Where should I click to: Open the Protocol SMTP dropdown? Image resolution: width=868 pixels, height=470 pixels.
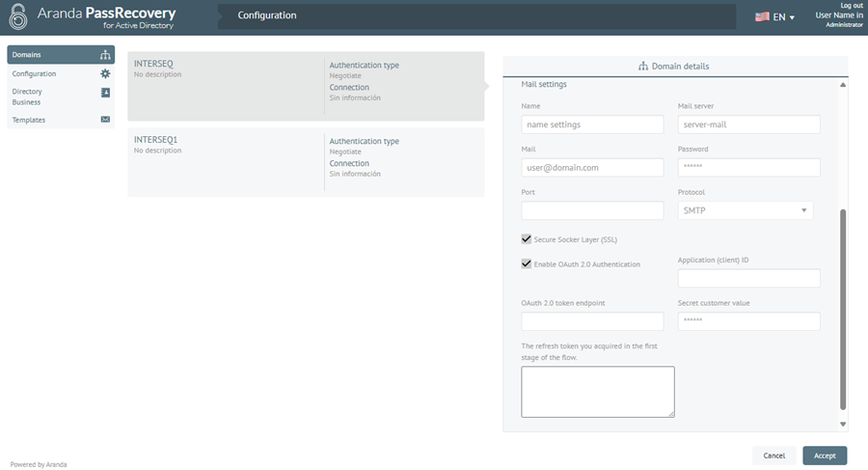(x=746, y=210)
